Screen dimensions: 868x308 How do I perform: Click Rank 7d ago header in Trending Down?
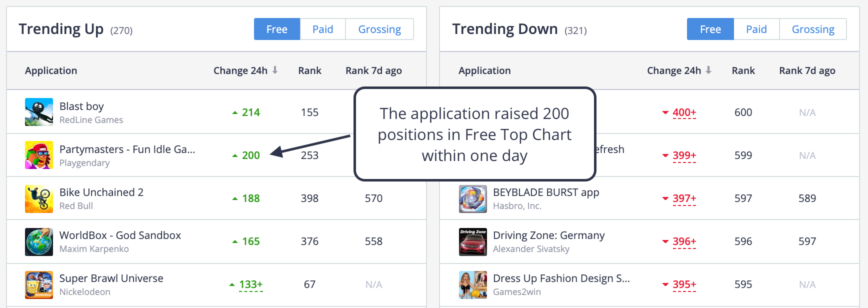807,70
